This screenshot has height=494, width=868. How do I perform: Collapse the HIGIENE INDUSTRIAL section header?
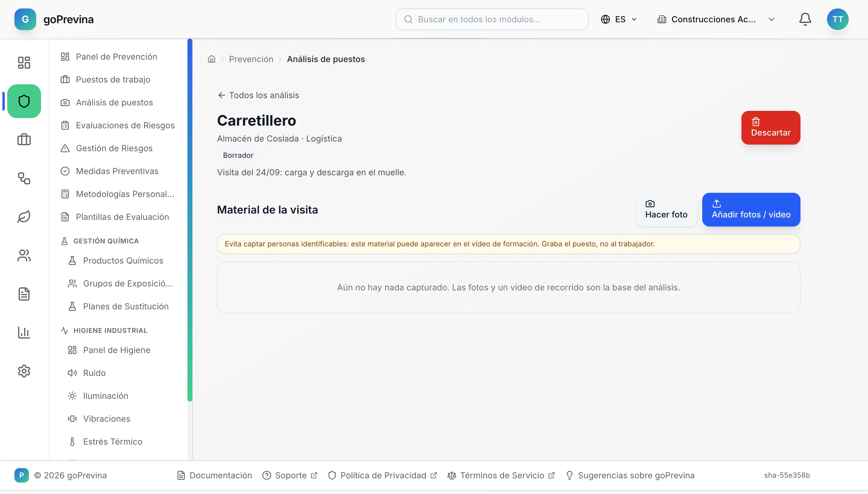point(104,330)
